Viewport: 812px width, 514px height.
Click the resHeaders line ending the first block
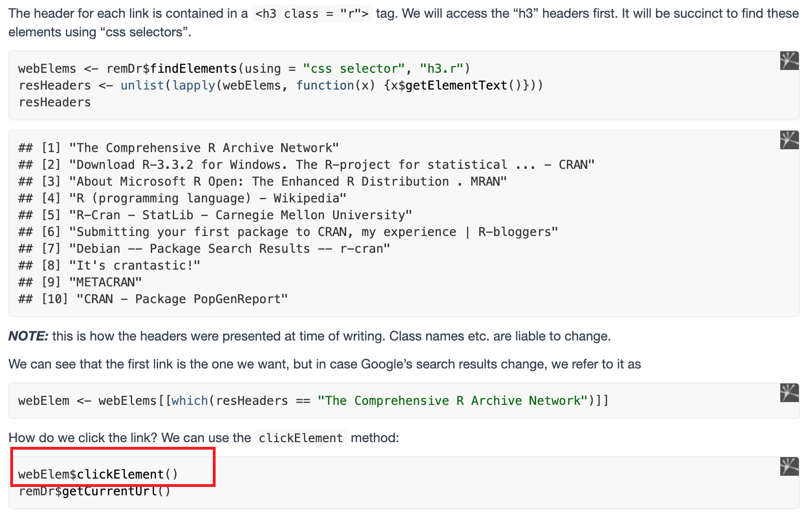pyautogui.click(x=55, y=102)
